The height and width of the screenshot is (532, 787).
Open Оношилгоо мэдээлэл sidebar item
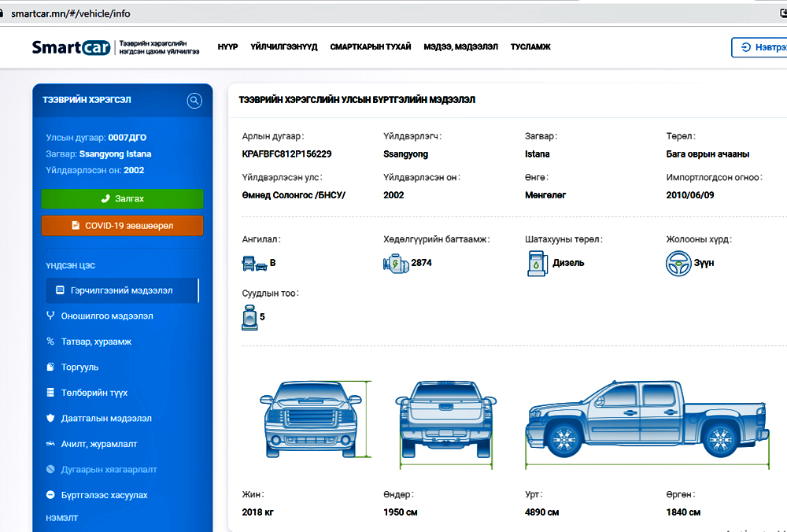pos(107,316)
